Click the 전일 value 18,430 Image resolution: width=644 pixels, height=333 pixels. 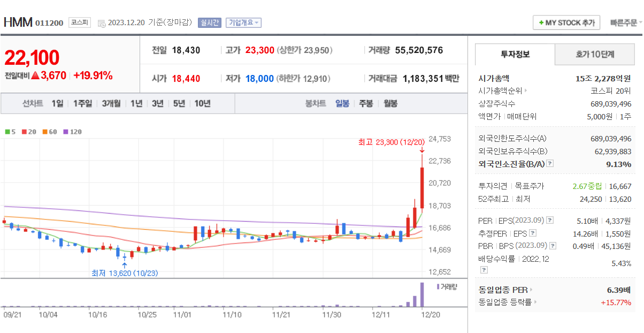click(186, 50)
